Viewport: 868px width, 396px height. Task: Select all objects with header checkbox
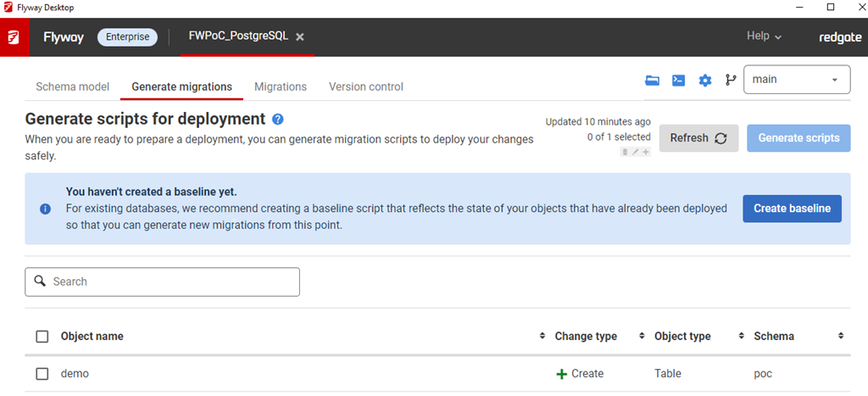42,337
